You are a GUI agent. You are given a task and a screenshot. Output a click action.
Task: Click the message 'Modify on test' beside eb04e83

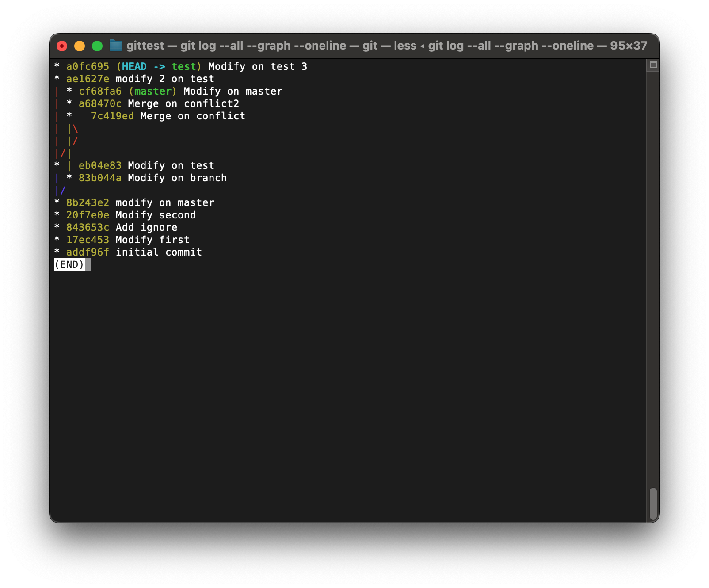[x=171, y=166]
